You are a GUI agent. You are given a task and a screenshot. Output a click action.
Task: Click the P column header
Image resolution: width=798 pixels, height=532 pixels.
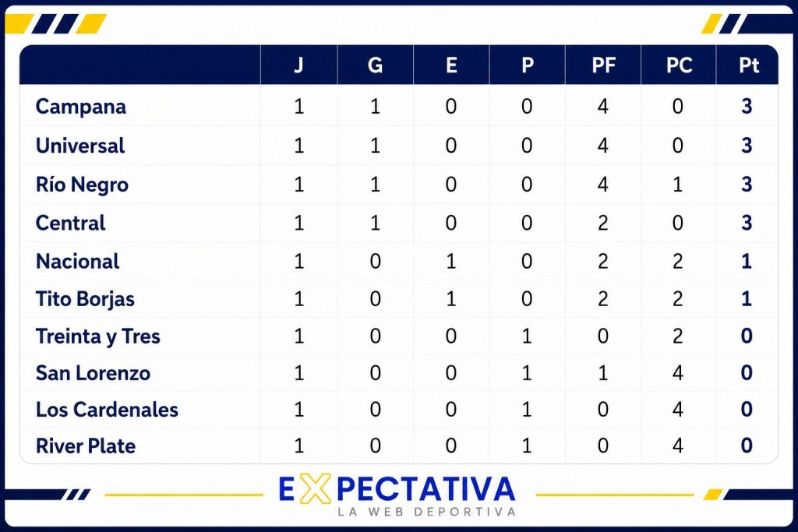[x=528, y=65]
